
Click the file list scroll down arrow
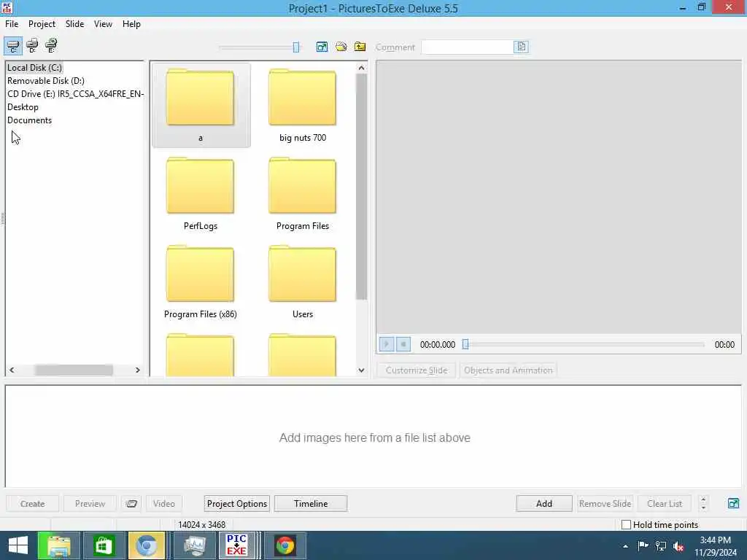pos(361,370)
